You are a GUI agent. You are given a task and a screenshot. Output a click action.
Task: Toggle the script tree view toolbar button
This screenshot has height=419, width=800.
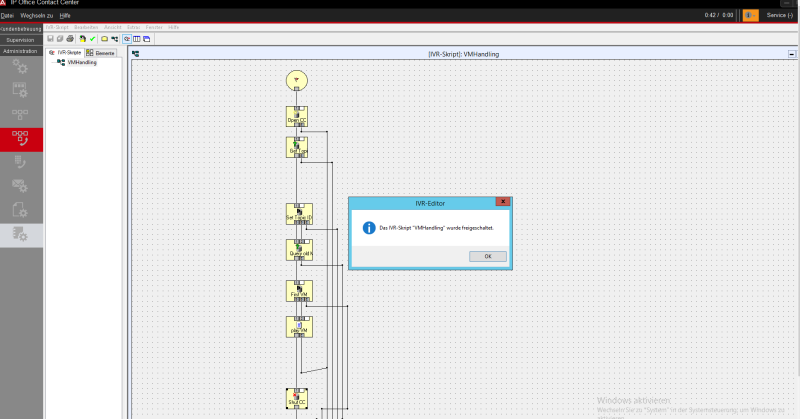pos(127,39)
